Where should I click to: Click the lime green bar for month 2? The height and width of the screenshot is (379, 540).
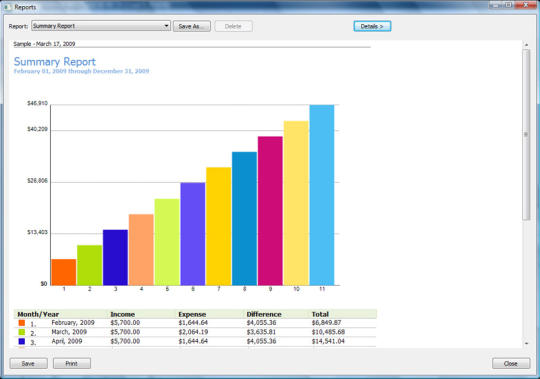90,265
